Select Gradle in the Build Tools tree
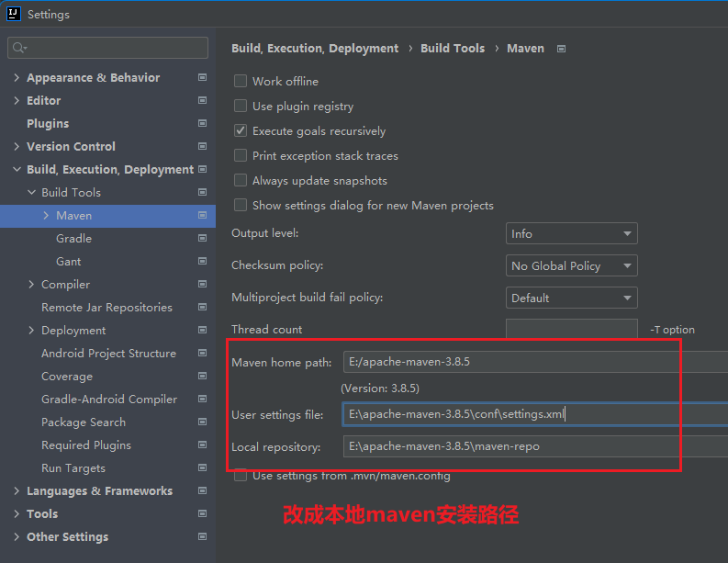The width and height of the screenshot is (728, 563). 73,239
